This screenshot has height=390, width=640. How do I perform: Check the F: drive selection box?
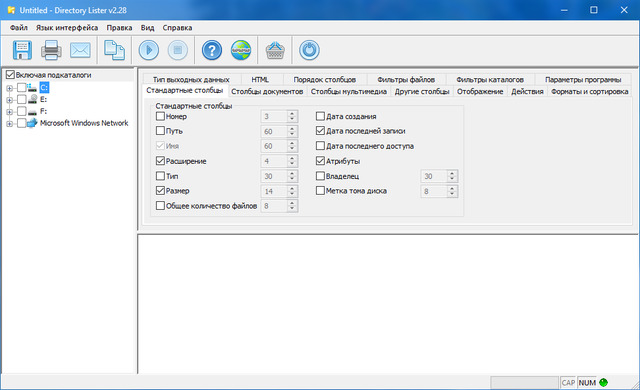(21, 111)
